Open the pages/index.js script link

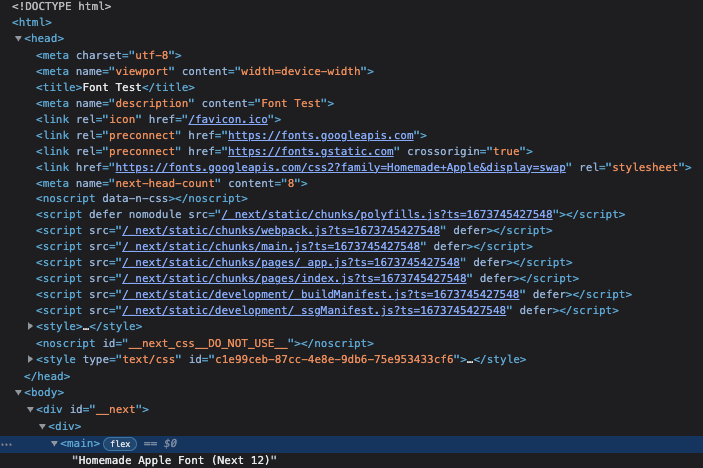(x=294, y=278)
